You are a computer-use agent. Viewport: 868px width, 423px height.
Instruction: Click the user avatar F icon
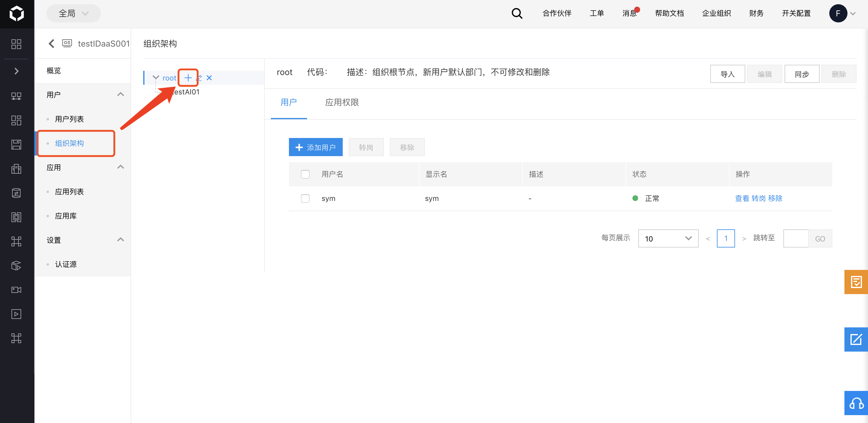(838, 14)
